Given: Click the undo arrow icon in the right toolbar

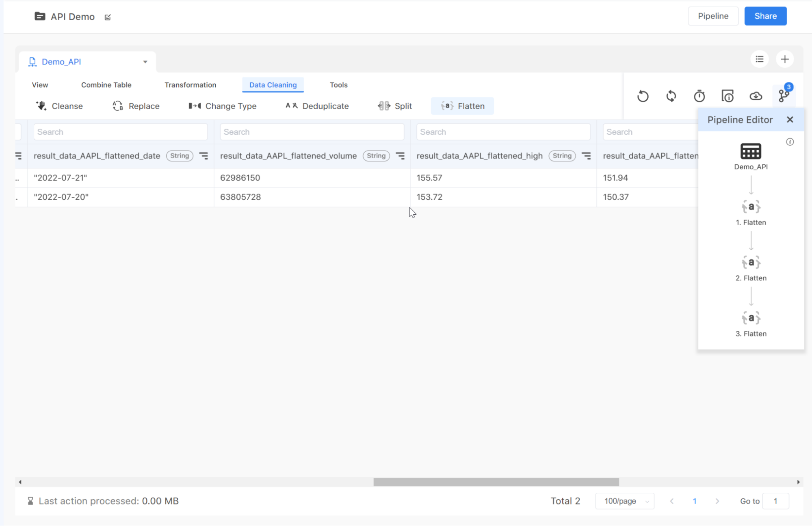Looking at the screenshot, I should point(643,96).
